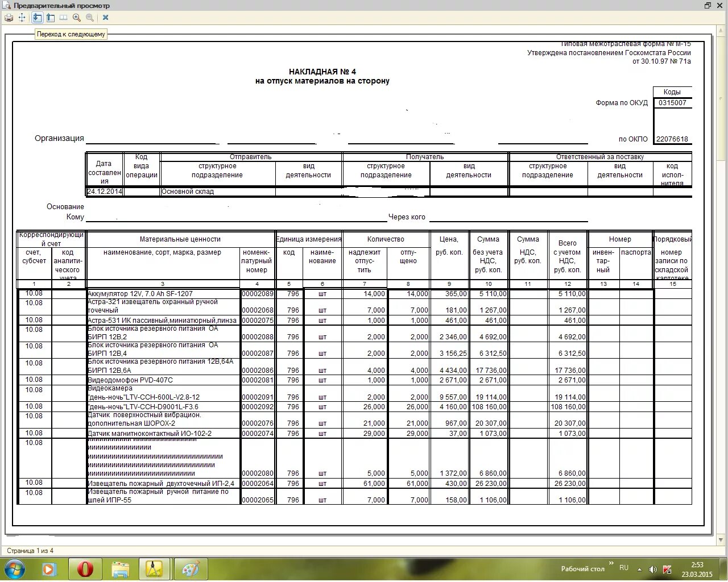This screenshot has width=728, height=582.
Task: Select the Получатель header cell
Action: 425,157
